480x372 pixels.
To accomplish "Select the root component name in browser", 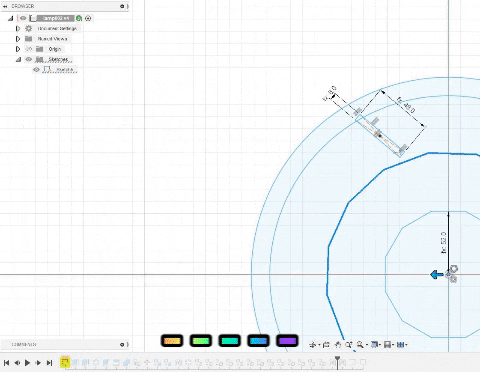I will tap(56, 18).
